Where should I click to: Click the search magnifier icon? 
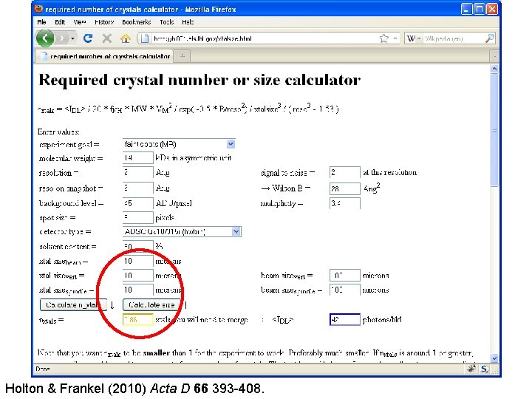pos(490,38)
